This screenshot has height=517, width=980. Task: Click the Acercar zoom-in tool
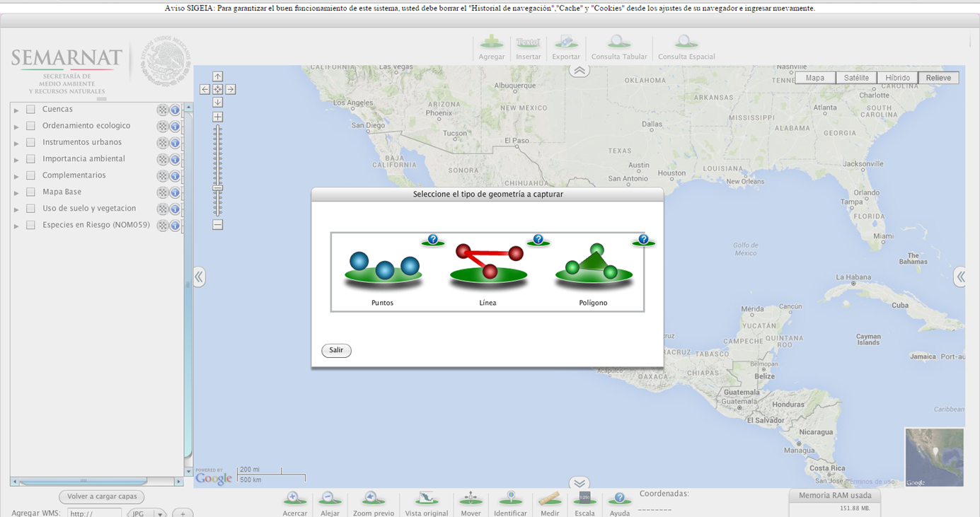[294, 499]
